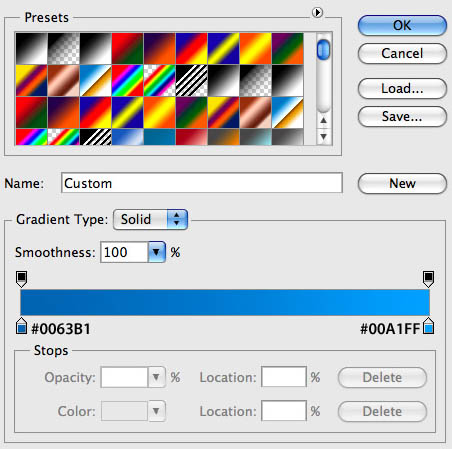Click New to create gradient preset
452x449 pixels.
click(x=402, y=183)
